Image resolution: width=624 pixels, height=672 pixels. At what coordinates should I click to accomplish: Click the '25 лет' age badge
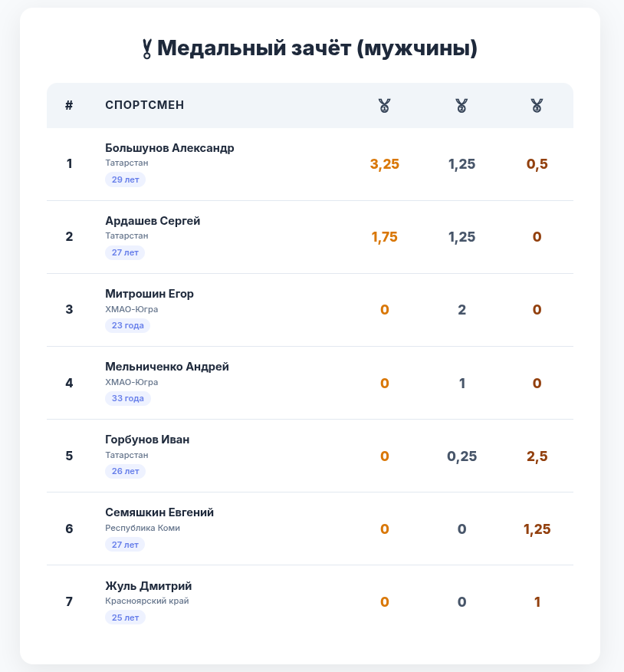point(125,617)
